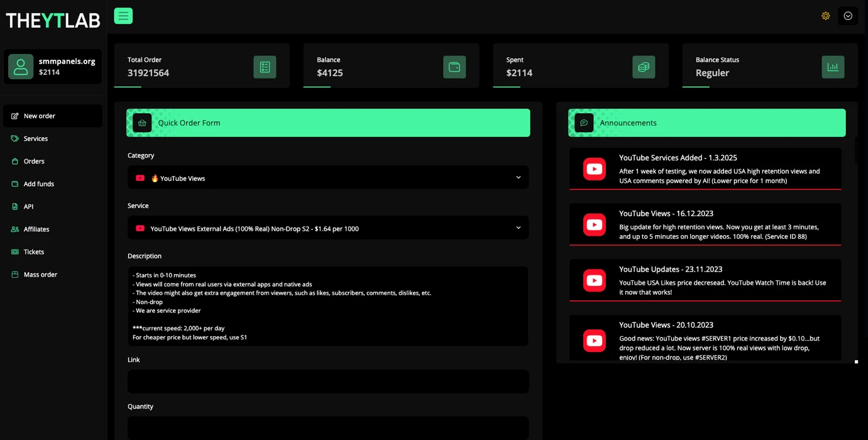Open the Tickets sidebar link
The image size is (868, 440).
tap(34, 252)
